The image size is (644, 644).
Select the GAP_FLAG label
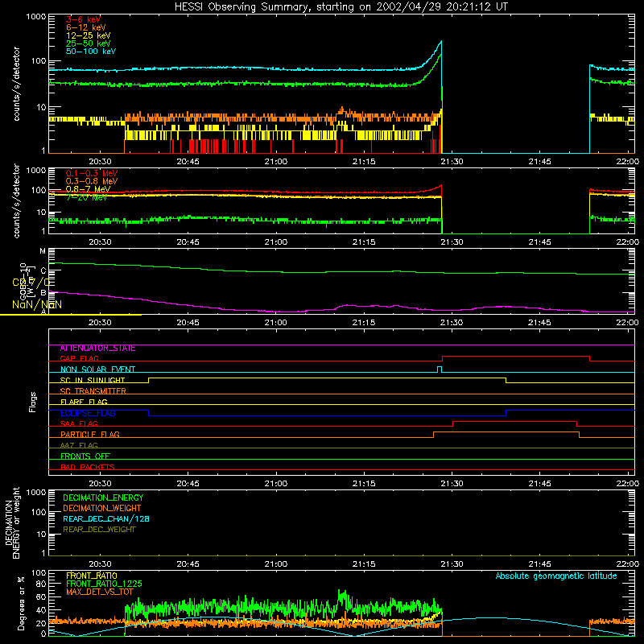79,358
